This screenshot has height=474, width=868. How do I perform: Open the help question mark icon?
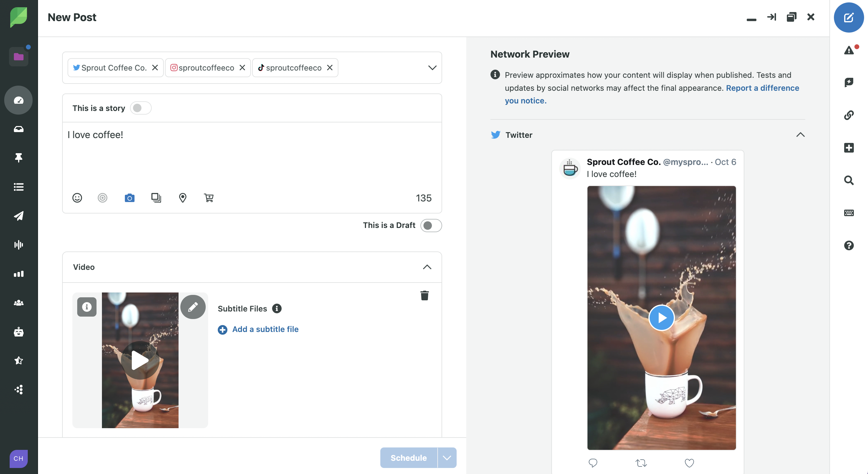tap(849, 245)
